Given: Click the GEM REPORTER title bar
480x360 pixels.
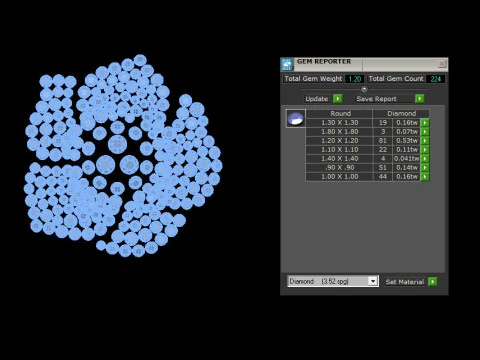Looking at the screenshot, I should click(x=365, y=64).
